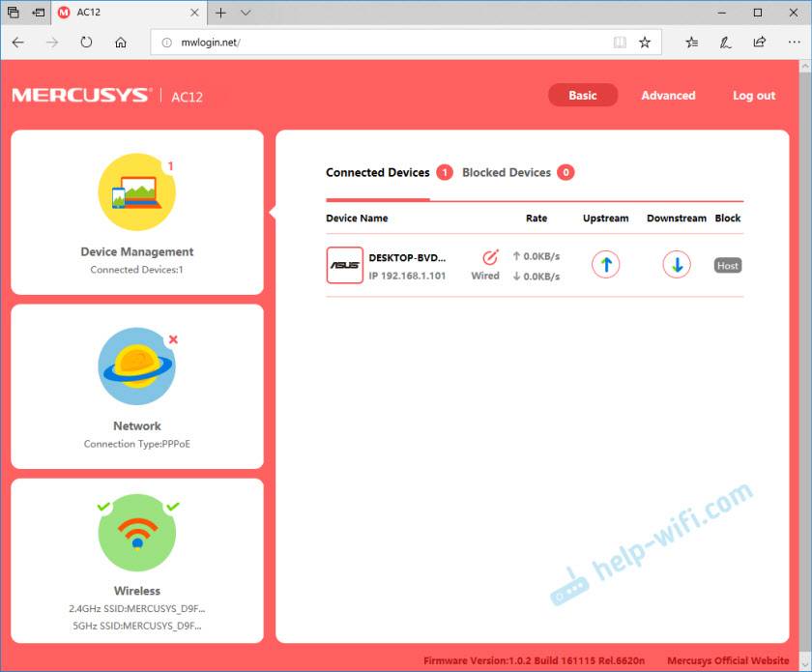Show tab previews dropdown
The image size is (812, 672).
point(246,13)
